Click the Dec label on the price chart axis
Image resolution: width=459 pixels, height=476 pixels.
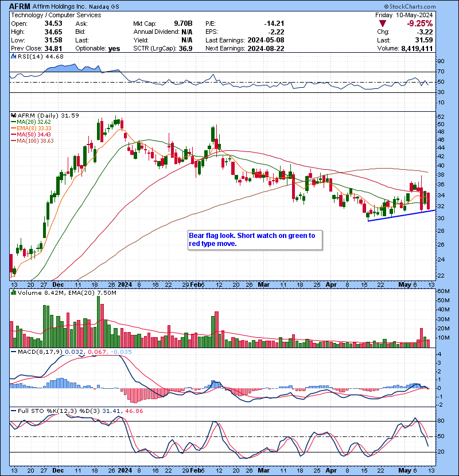58,285
